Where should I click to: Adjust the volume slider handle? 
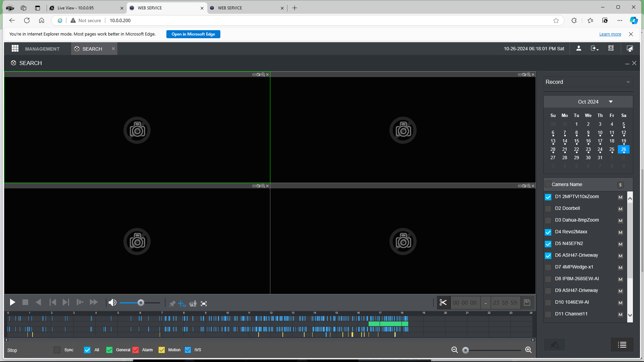pos(141,303)
